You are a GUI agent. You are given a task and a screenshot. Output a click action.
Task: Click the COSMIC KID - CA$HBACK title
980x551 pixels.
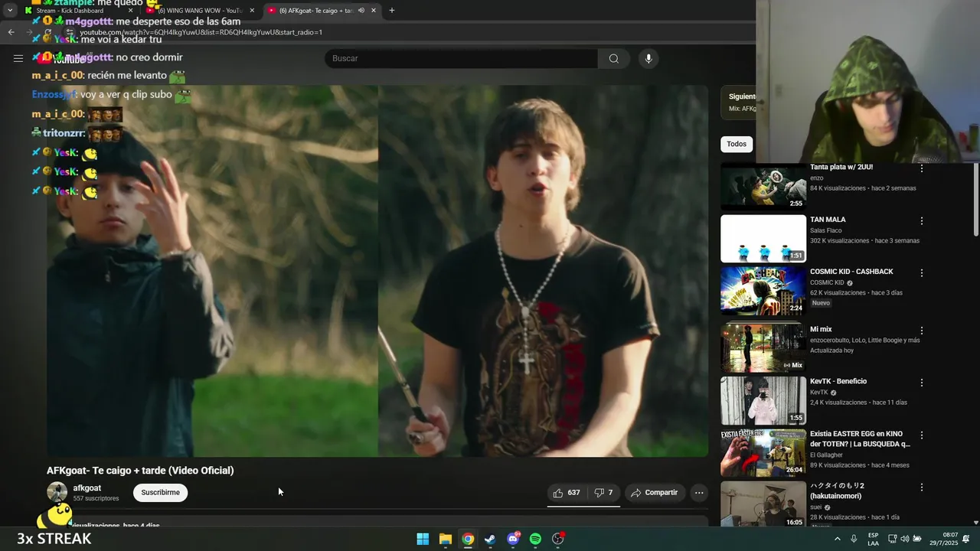851,272
